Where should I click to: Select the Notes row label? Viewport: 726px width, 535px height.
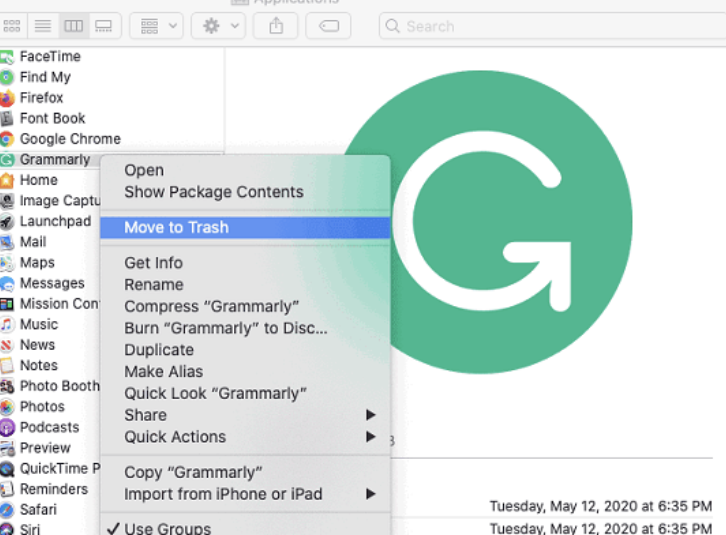click(x=39, y=365)
